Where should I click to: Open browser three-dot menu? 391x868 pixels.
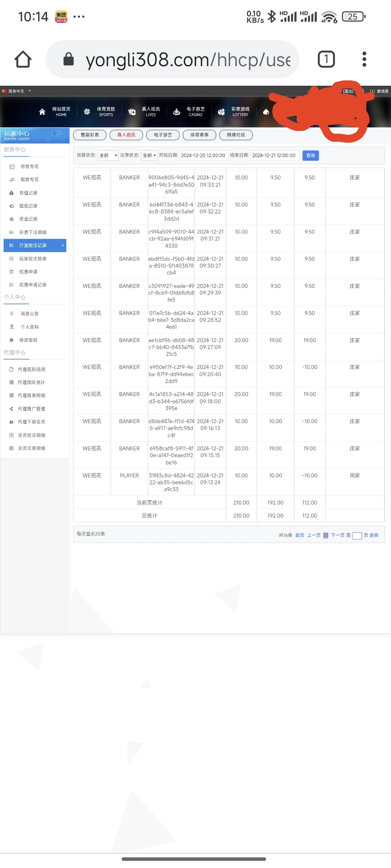click(x=364, y=59)
